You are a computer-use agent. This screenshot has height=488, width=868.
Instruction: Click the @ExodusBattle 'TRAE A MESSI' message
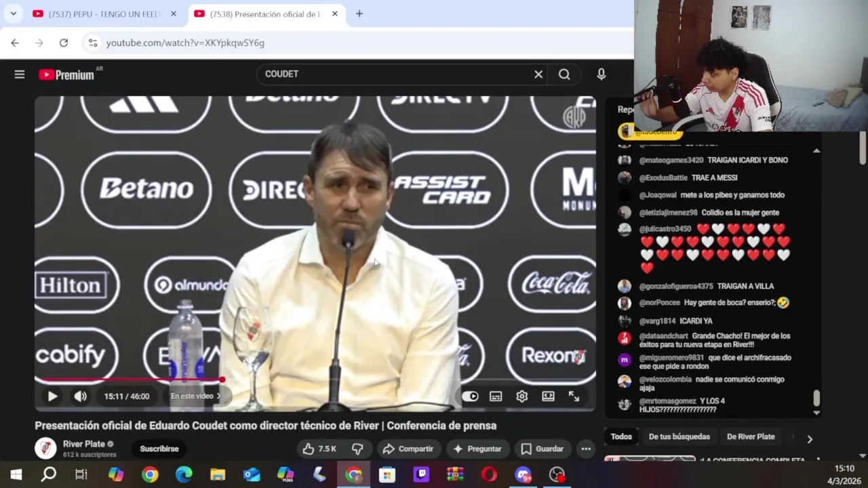coord(714,178)
